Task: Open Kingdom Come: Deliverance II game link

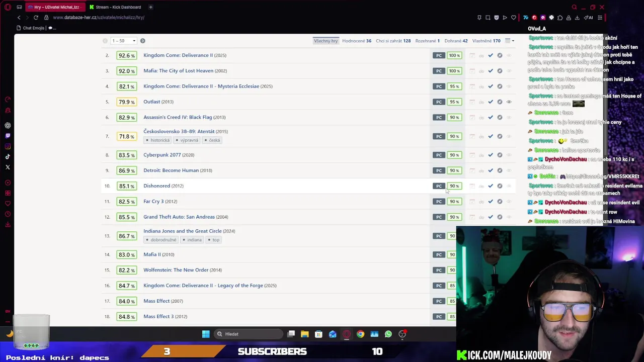Action: point(178,55)
